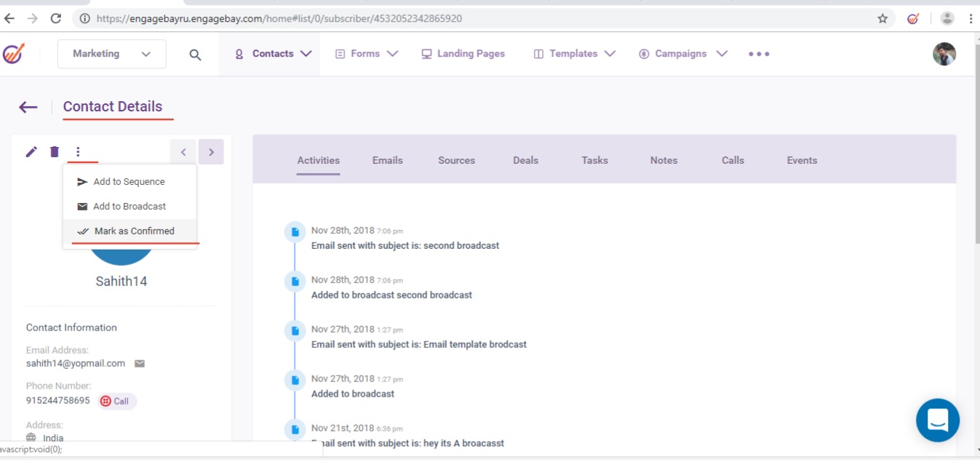Screen dimensions: 980x460
Task: Go back using the left arrow icon
Action: click(x=28, y=107)
